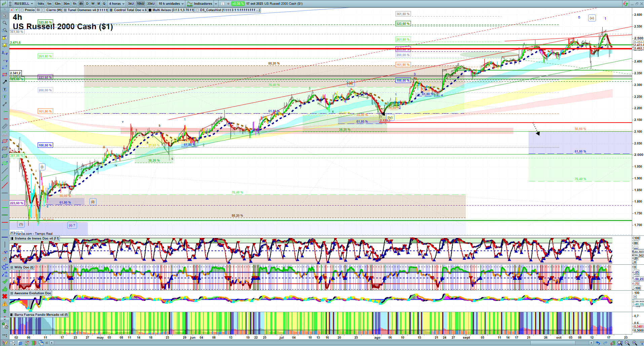
Task: Toggle the Cierre (W) checkbox
Action: click(44, 10)
